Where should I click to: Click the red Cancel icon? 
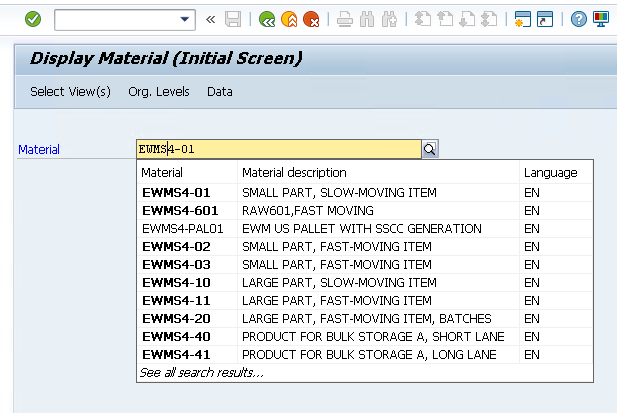pos(311,19)
